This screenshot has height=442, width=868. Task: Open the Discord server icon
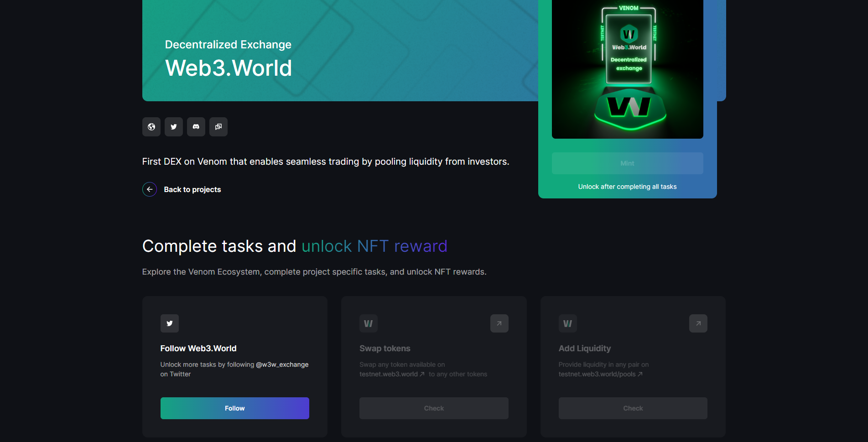[196, 127]
